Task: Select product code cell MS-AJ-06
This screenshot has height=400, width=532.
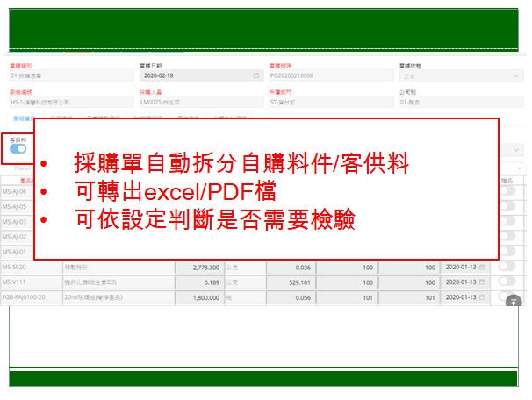Action: [18, 191]
